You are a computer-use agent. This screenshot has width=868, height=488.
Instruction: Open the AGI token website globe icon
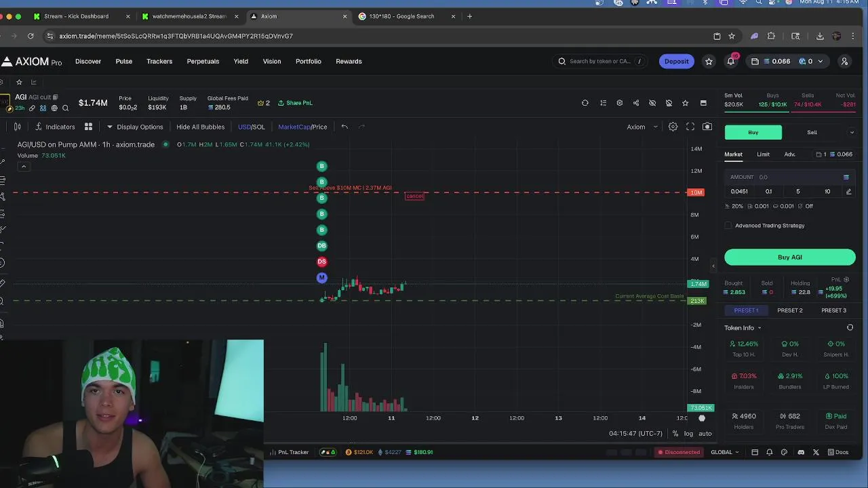click(x=54, y=108)
